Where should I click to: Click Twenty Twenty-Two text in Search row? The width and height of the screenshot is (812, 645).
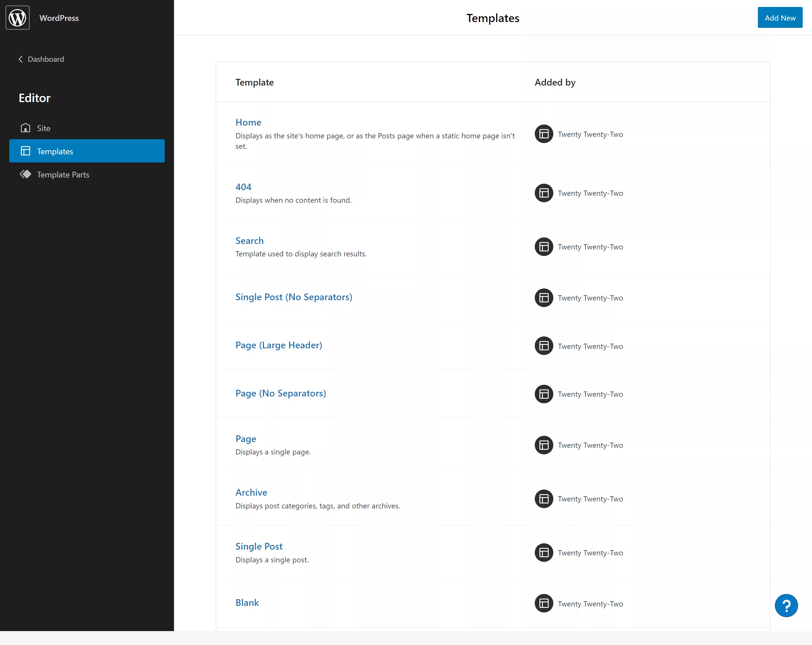pyautogui.click(x=590, y=247)
